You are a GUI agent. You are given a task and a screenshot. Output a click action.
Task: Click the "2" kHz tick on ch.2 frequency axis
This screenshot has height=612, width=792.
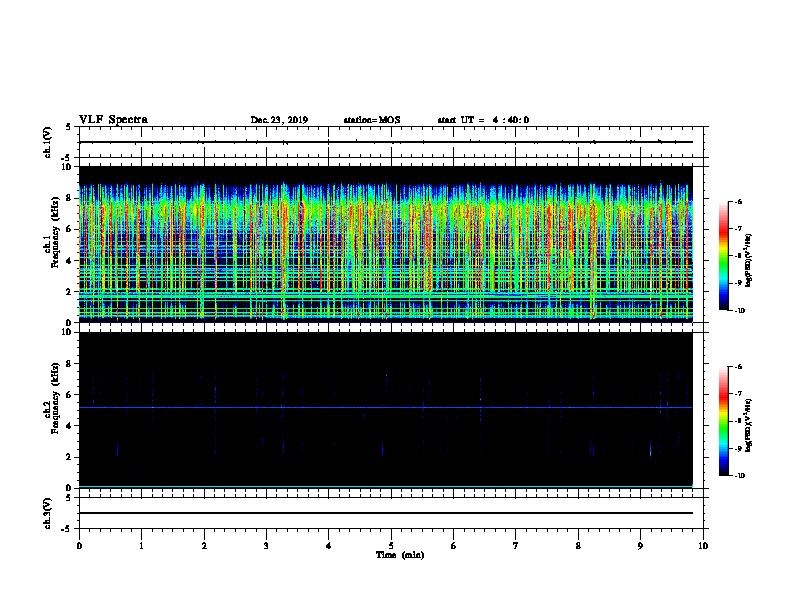[x=69, y=457]
